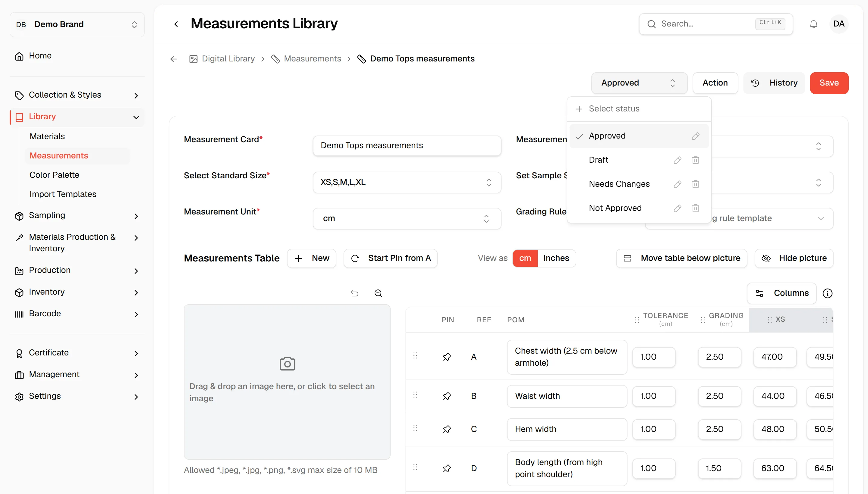The width and height of the screenshot is (868, 494).
Task: Click the notification bell icon
Action: (x=813, y=24)
